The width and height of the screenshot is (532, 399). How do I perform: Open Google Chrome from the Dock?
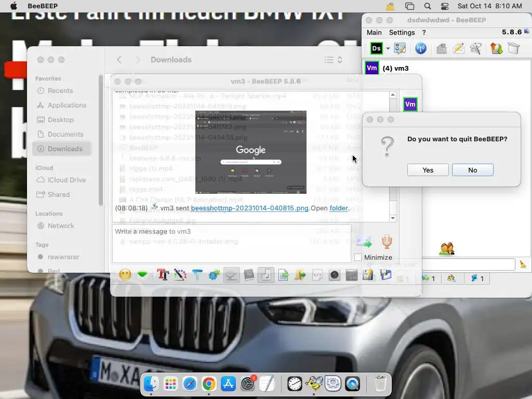coord(209,384)
